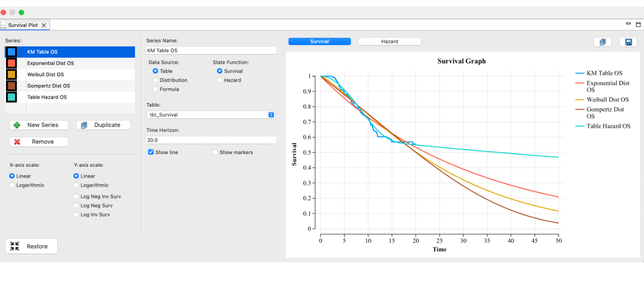The width and height of the screenshot is (644, 289).
Task: Click the green plus New Series icon
Action: coord(17,125)
